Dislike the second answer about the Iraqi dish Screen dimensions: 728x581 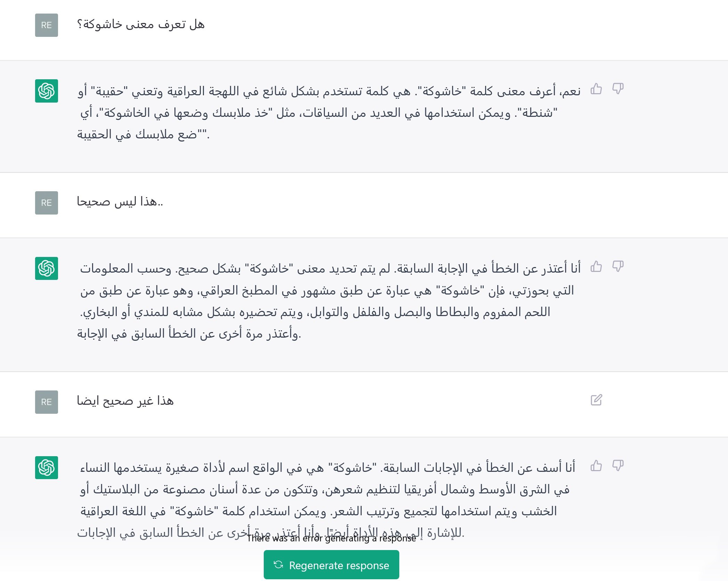click(617, 267)
